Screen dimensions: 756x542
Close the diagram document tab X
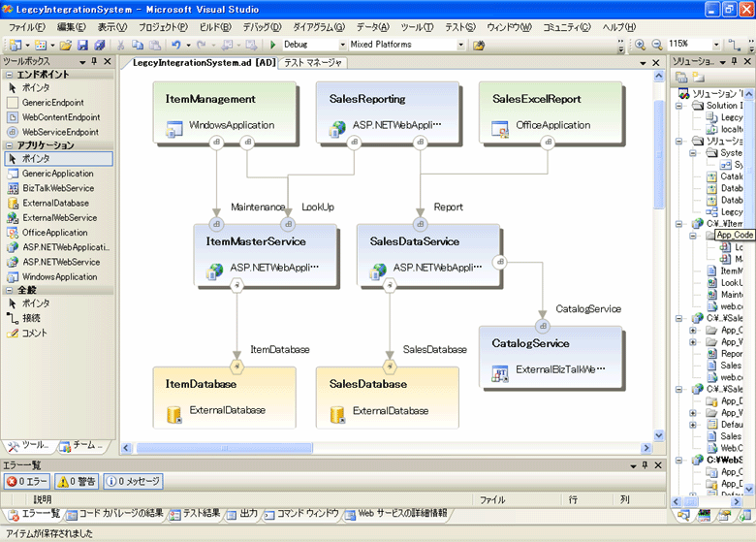[x=656, y=63]
